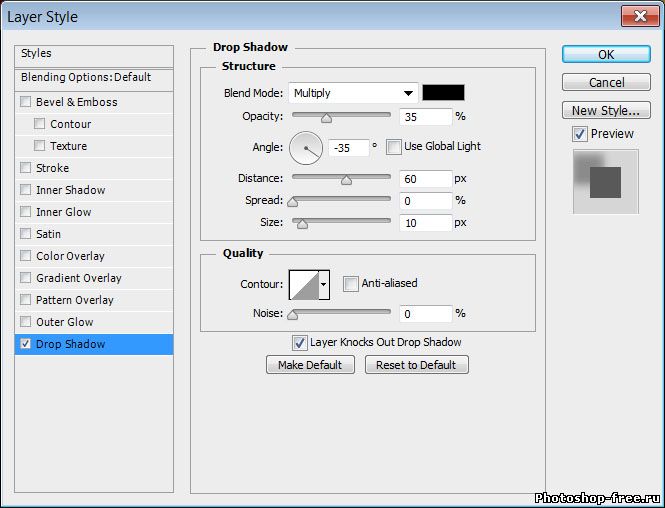Open the Blend Mode dropdown
This screenshot has width=665, height=508.
353,93
